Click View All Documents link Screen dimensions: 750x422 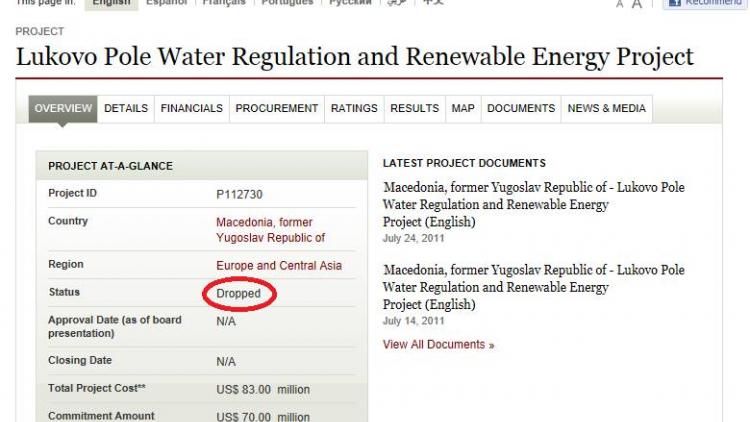click(x=439, y=345)
